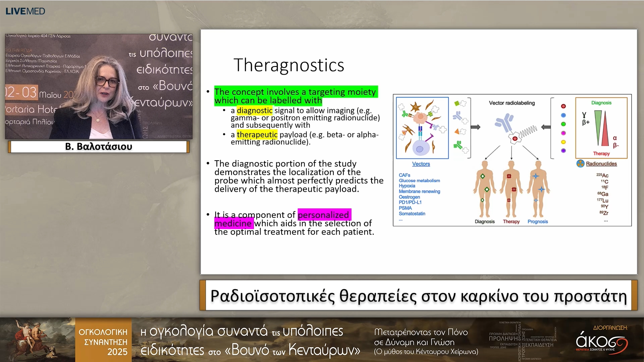Click the 225Ac radionuclide entry
Image resolution: width=644 pixels, height=362 pixels.
tap(602, 175)
